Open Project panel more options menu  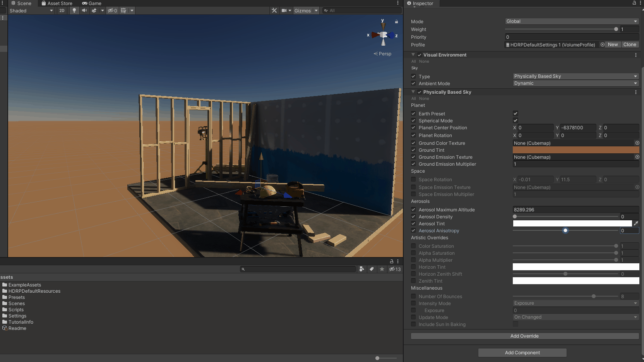point(398,261)
